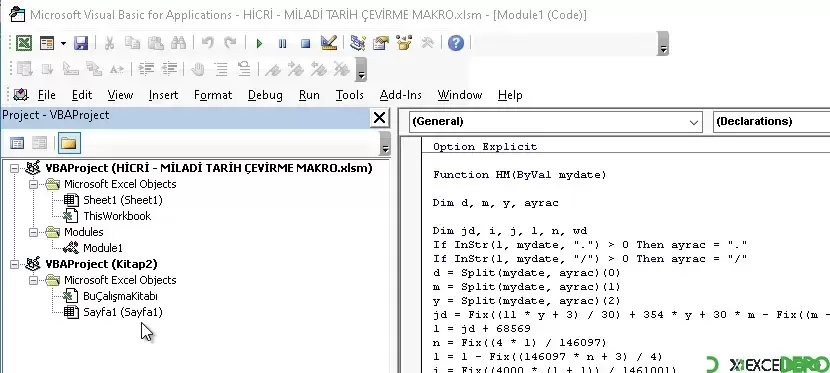Toggle Design Mode ruler icon
The image size is (830, 373).
(x=329, y=43)
